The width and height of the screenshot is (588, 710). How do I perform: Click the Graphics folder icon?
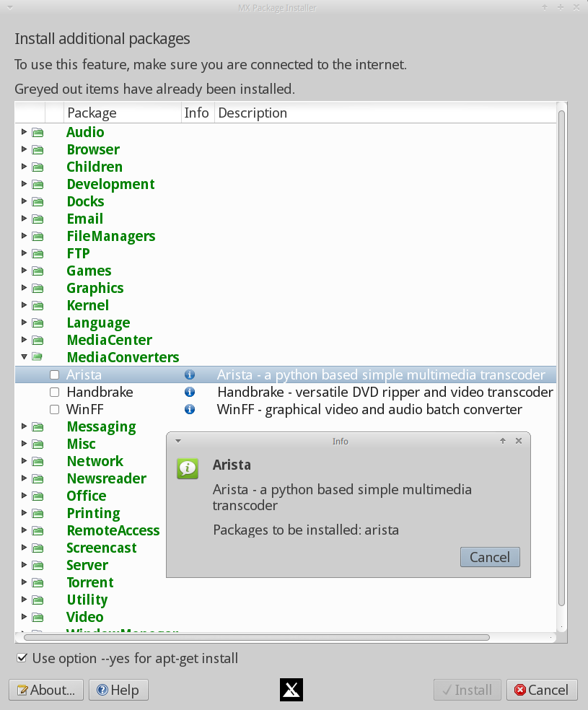click(x=38, y=288)
